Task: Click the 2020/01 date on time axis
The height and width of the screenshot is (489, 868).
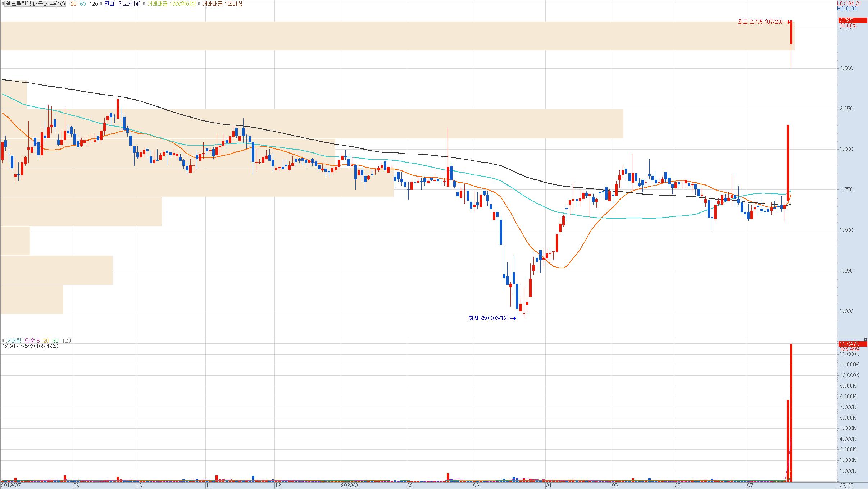Action: click(350, 485)
